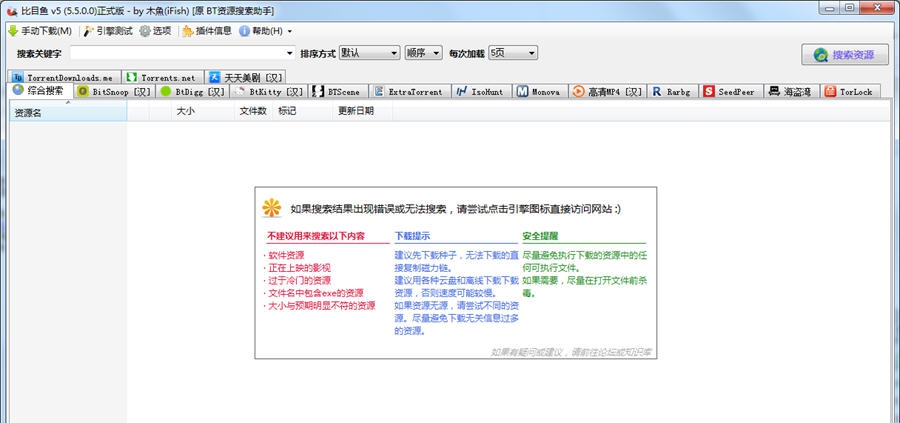This screenshot has height=423, width=900.
Task: Click the 引擎测试 wand icon
Action: (x=88, y=31)
